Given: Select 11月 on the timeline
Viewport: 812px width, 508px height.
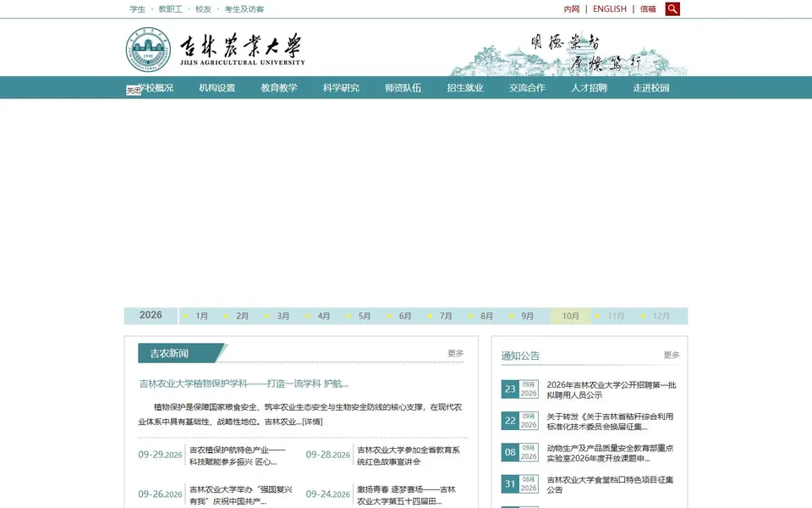Looking at the screenshot, I should point(616,316).
